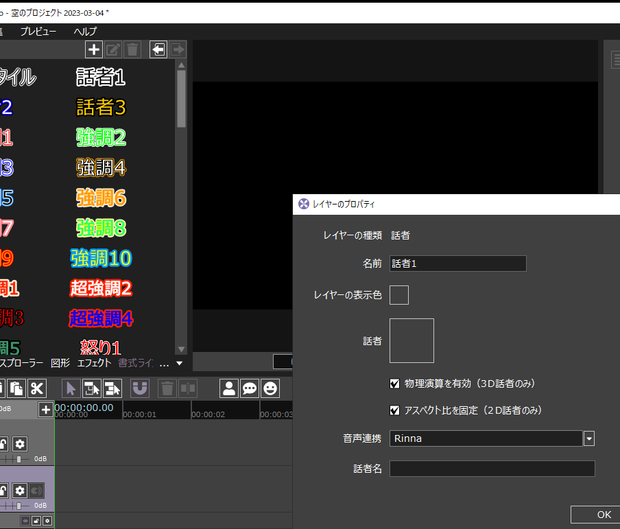Uncheck 物理演算を有効 (3D話者のみ)
The width and height of the screenshot is (620, 529).
click(395, 384)
